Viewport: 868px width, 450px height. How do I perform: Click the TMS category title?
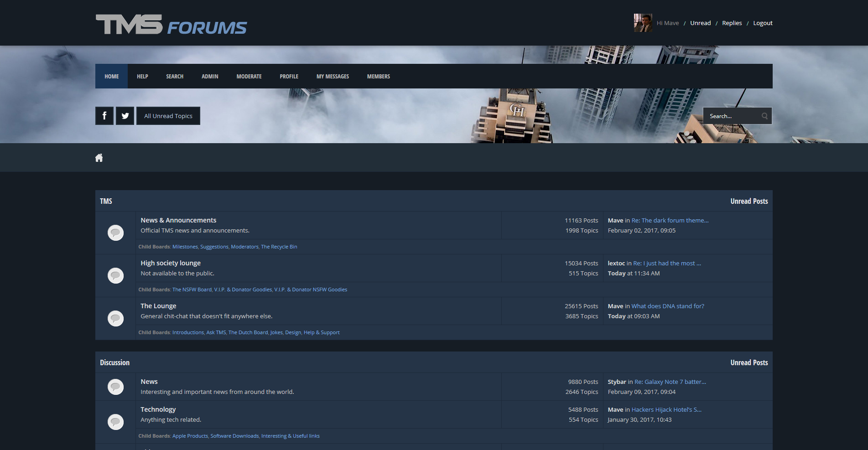106,201
